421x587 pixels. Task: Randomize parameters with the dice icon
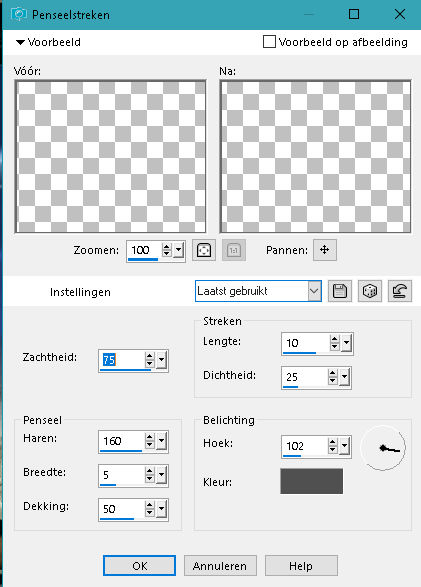pos(370,291)
